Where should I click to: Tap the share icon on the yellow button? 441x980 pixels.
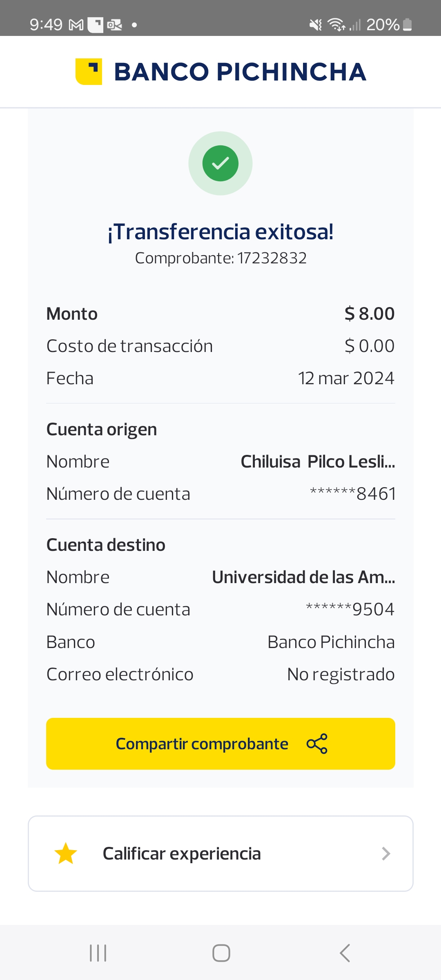pyautogui.click(x=317, y=744)
